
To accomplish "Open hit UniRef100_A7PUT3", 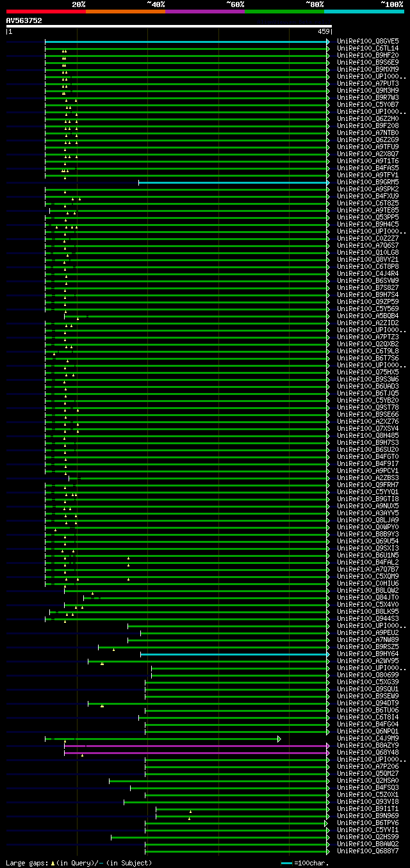I will 368,83.
